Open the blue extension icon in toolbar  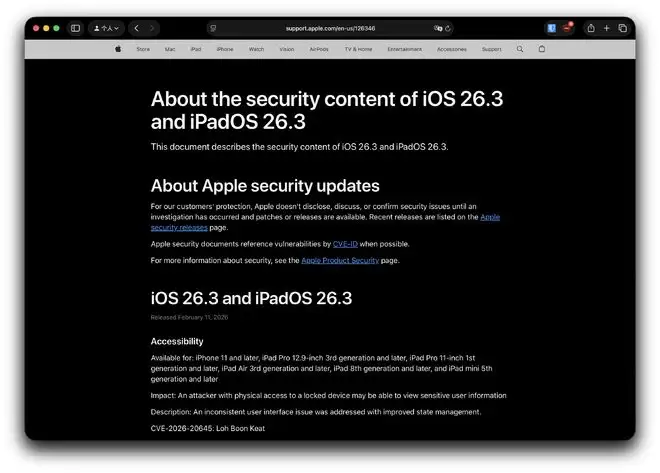point(551,28)
